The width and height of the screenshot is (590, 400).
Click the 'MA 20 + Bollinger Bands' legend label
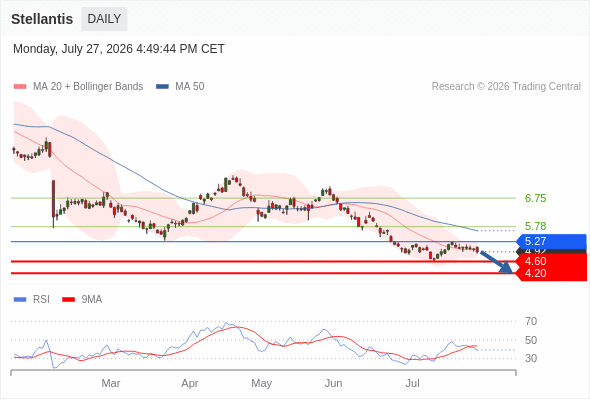pos(88,87)
